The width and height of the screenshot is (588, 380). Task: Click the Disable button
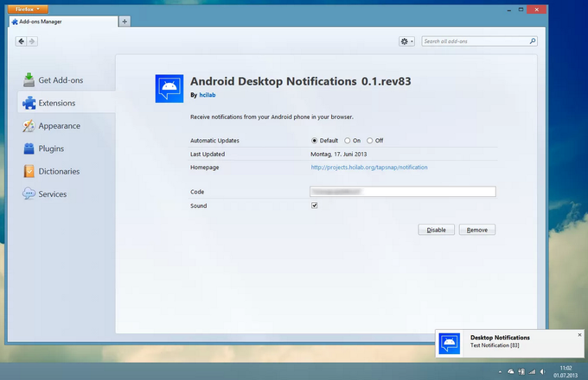pyautogui.click(x=436, y=230)
